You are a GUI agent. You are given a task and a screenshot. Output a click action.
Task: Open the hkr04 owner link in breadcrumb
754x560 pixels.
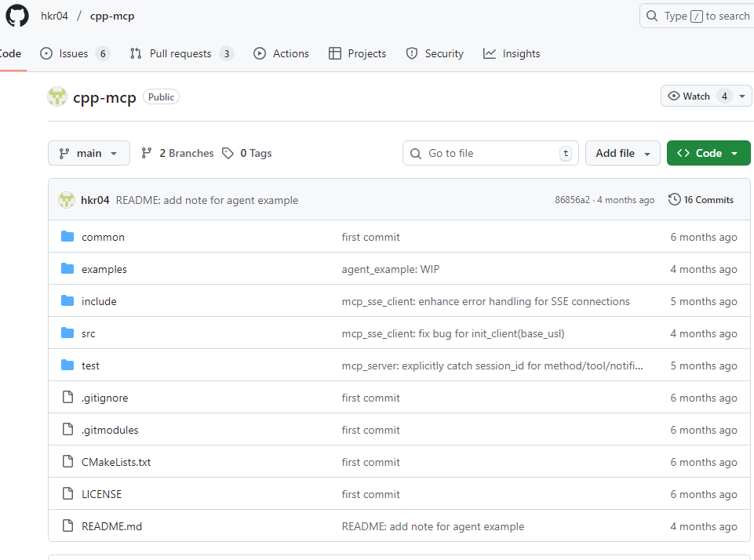54,16
